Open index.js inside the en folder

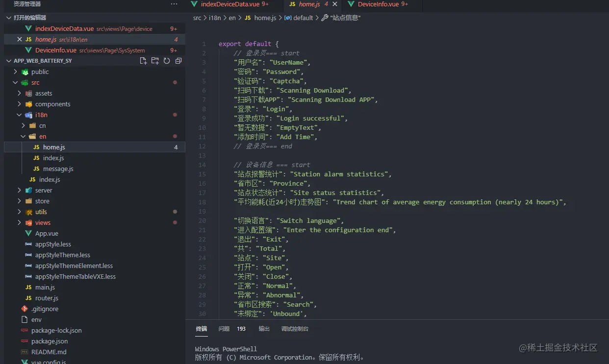tap(95, 158)
